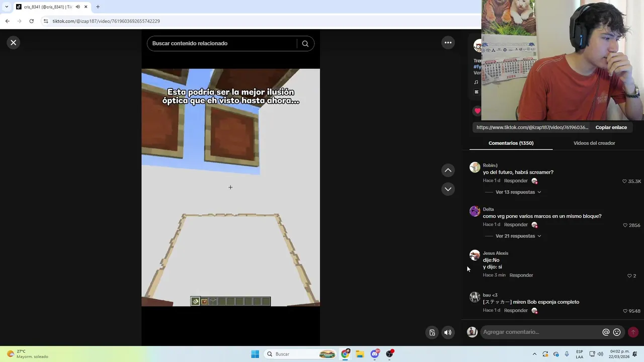644x362 pixels.
Task: Click the browser back arrow
Action: [7, 21]
